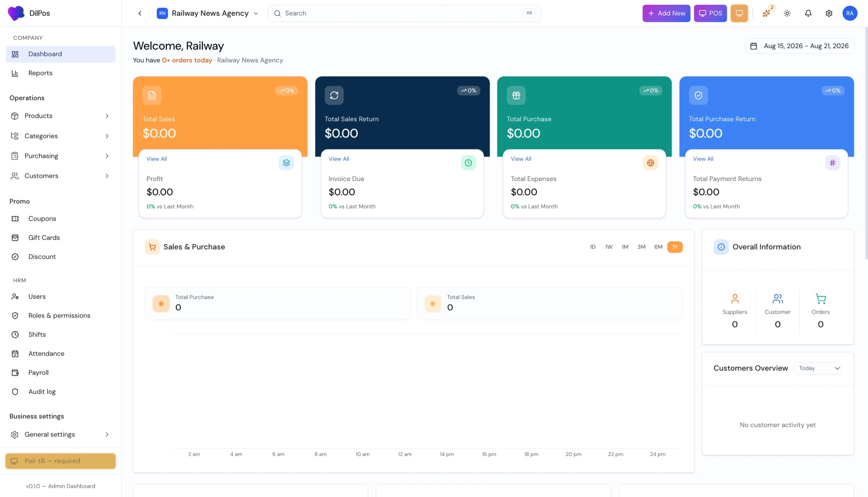
Task: Open Customers Overview Today dropdown
Action: click(x=818, y=368)
